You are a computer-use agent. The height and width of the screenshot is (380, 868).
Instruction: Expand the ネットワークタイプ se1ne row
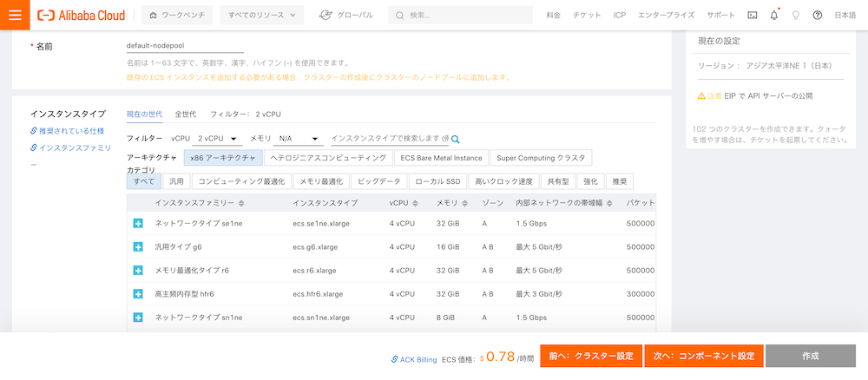137,224
